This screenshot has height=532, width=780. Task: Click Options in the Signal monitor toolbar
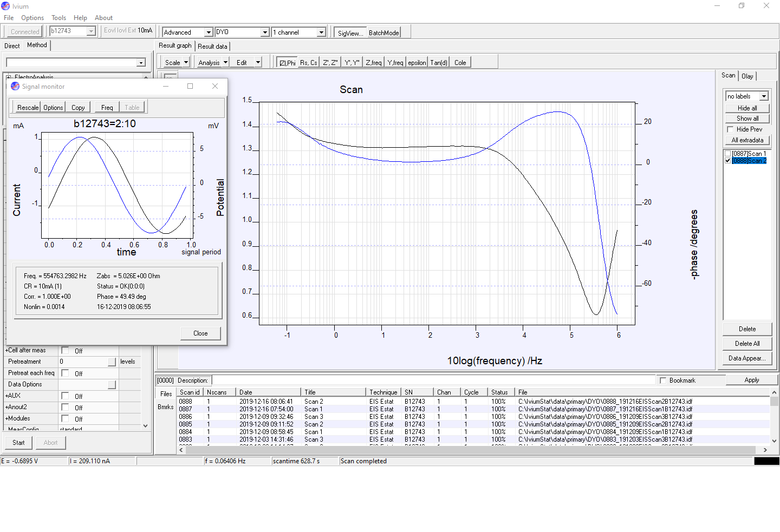53,108
